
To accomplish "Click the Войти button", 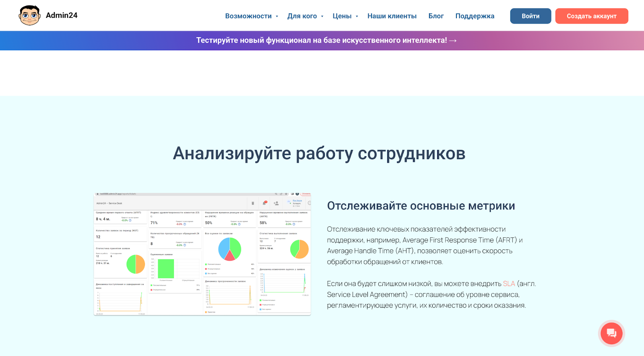I will click(530, 16).
